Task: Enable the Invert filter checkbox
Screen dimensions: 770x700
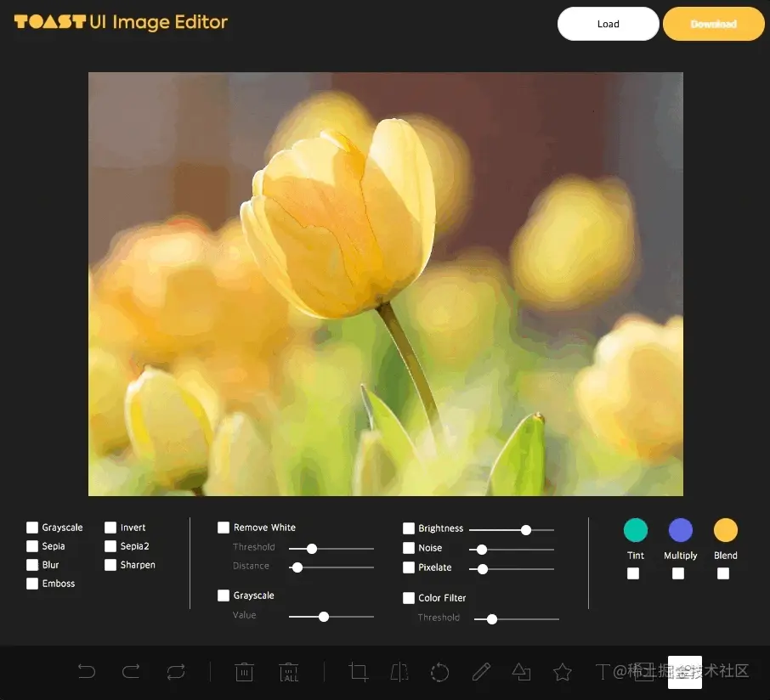Action: [110, 528]
